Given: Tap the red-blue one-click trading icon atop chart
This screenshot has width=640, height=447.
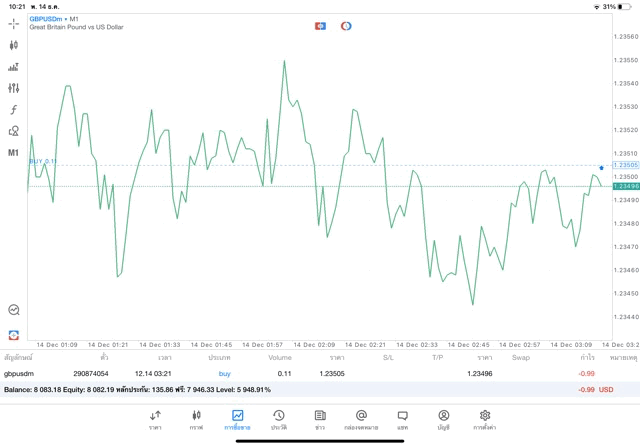Looking at the screenshot, I should click(x=320, y=26).
